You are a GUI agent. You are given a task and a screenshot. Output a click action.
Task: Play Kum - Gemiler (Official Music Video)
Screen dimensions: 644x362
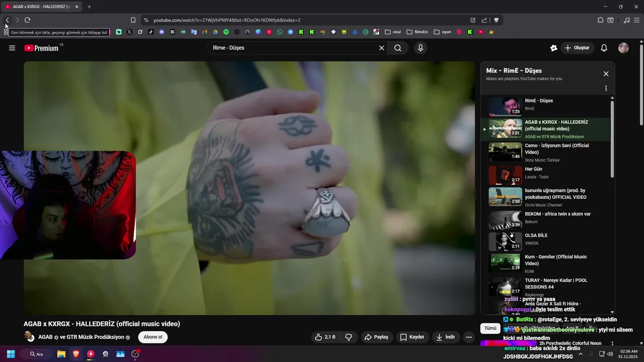pos(546,262)
